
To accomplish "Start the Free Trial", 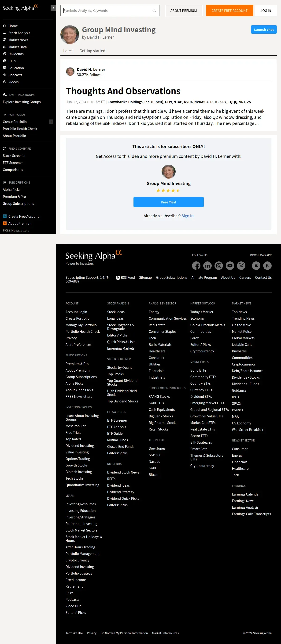I will pos(169,202).
